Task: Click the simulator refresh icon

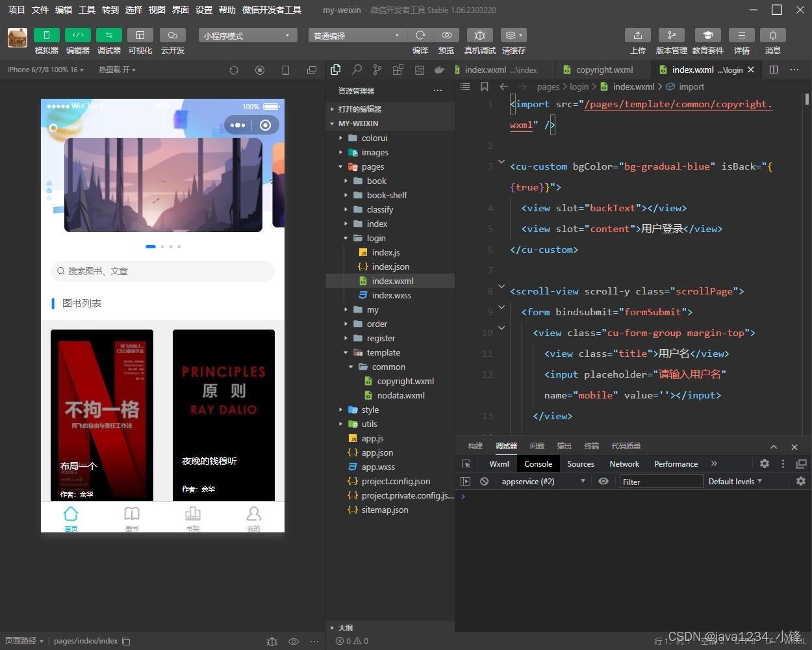Action: pyautogui.click(x=234, y=70)
